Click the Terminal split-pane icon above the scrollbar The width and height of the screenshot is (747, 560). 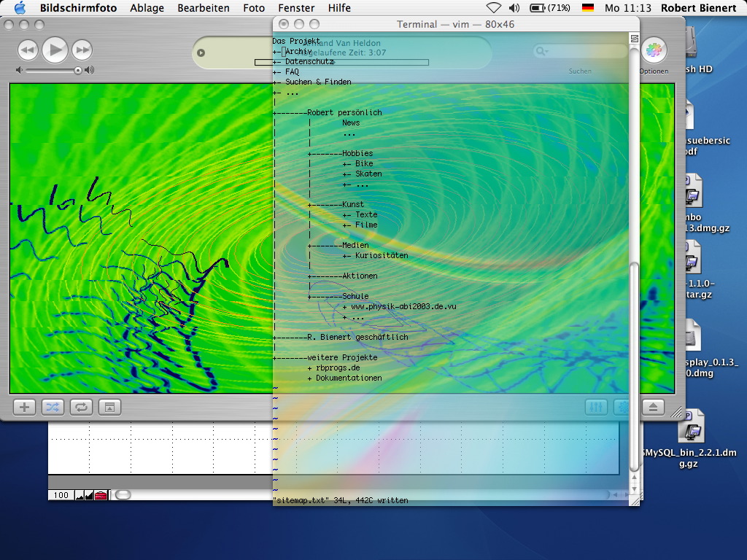[634, 39]
